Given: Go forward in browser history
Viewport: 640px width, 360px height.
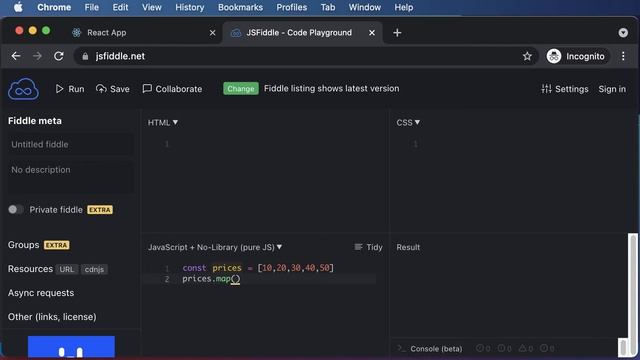Looking at the screenshot, I should coord(37,56).
